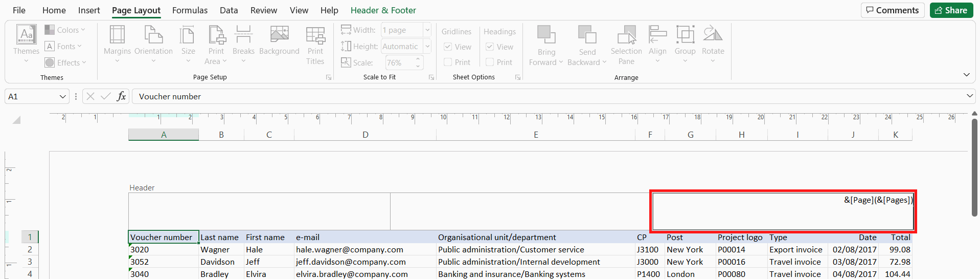Open the theme Colors dropdown

[x=65, y=30]
